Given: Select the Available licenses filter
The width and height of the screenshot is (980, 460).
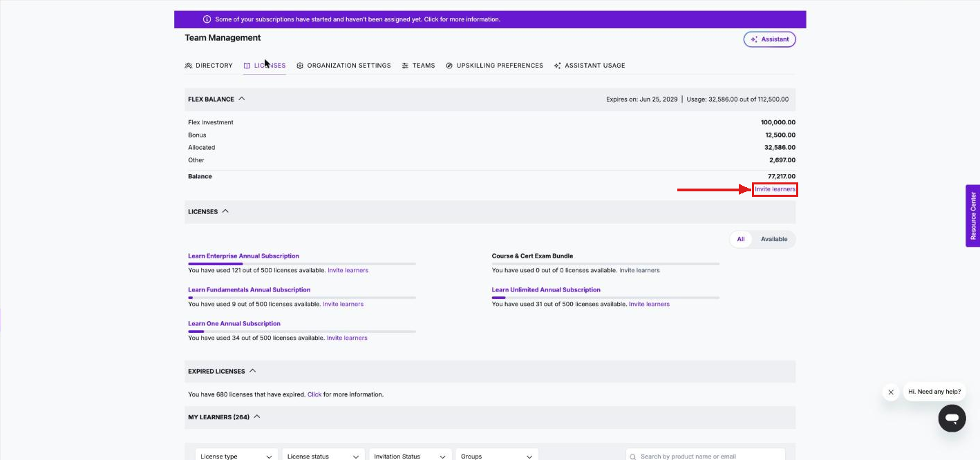Looking at the screenshot, I should 774,239.
